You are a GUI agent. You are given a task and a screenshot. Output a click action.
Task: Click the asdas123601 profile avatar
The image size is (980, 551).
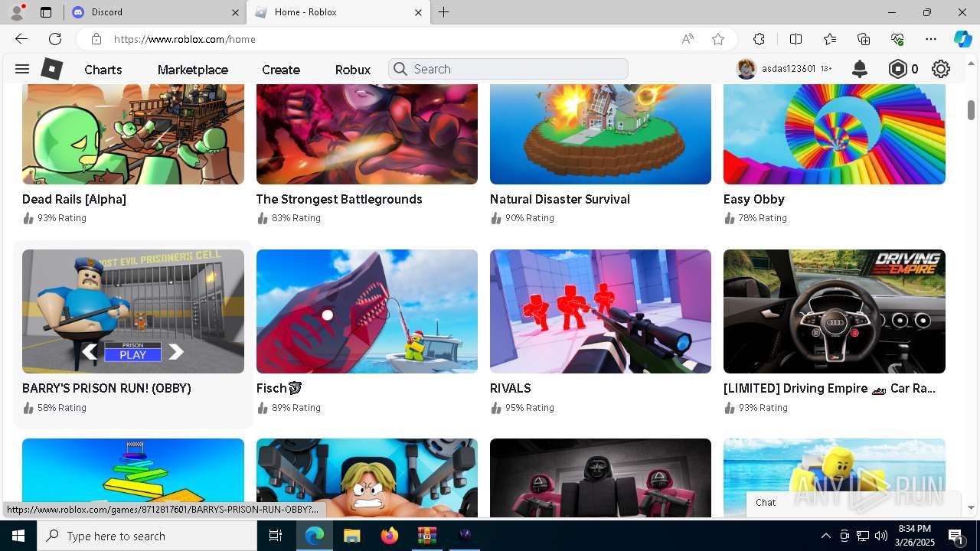(746, 69)
